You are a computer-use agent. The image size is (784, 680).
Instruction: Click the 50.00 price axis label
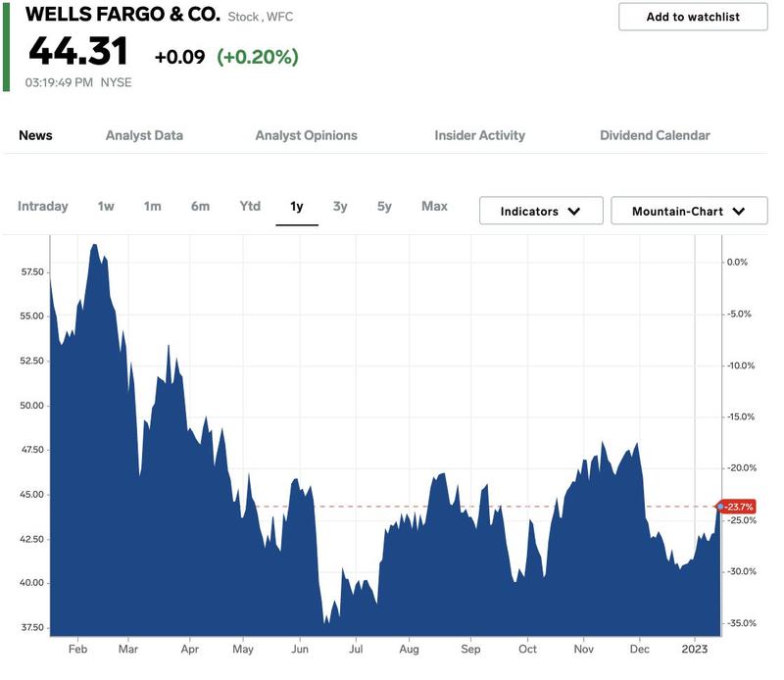pos(32,406)
